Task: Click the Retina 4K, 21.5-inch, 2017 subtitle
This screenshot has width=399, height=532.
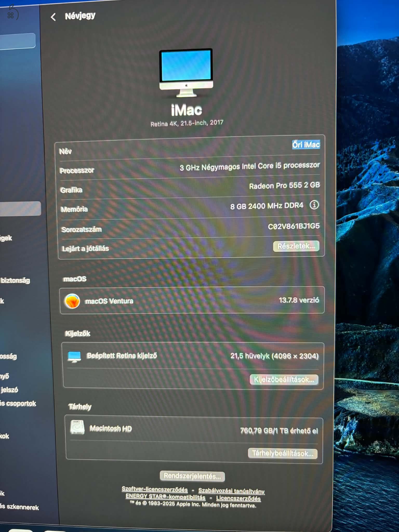Action: 187,123
